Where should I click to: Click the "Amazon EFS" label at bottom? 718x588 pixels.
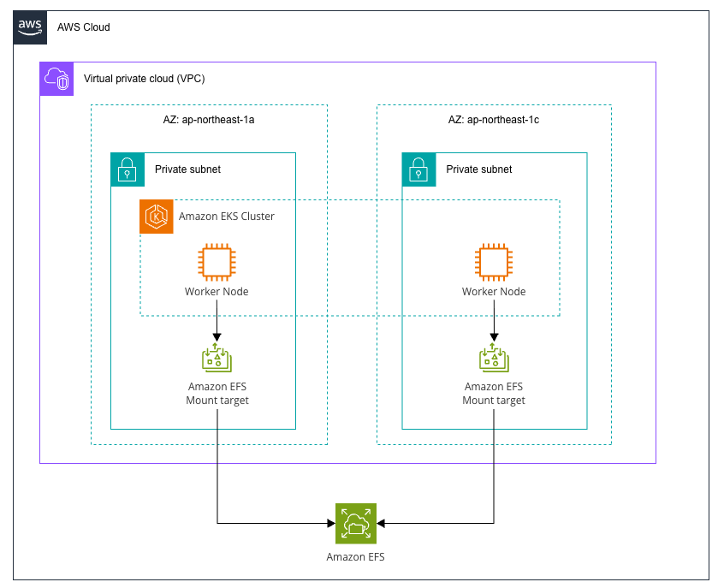point(355,557)
